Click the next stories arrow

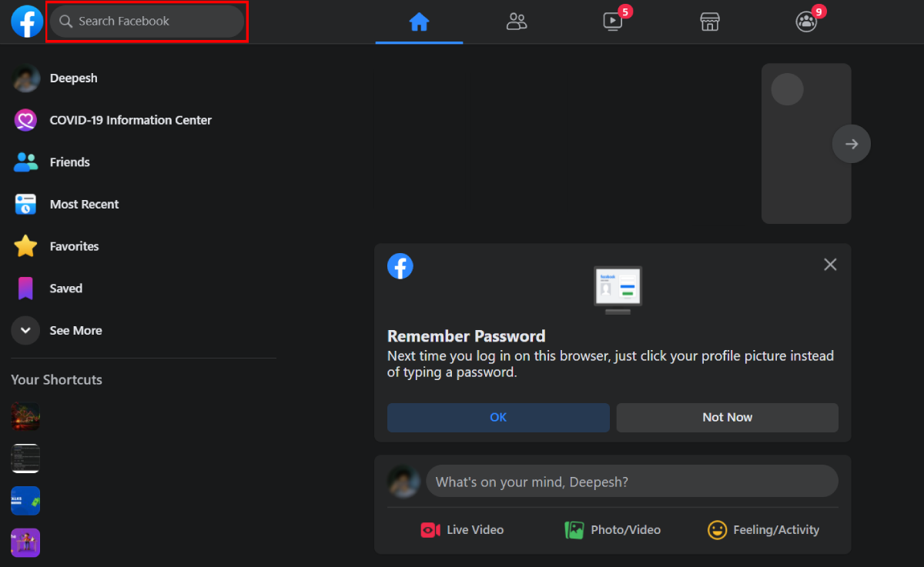(851, 143)
